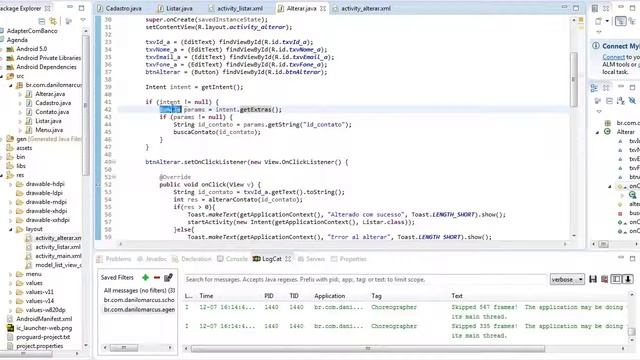Select Contato.java file icon

(29, 112)
